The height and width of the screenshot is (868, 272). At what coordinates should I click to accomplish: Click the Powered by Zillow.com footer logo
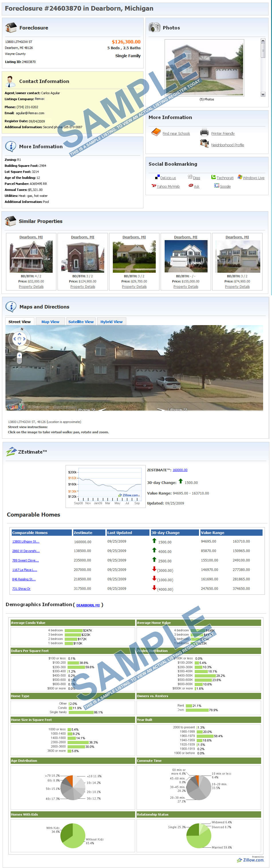coord(251,859)
